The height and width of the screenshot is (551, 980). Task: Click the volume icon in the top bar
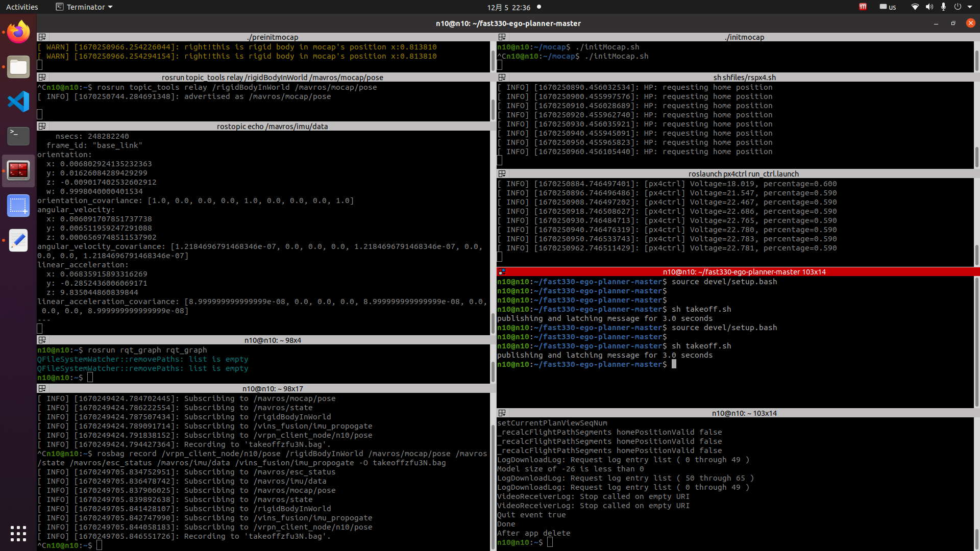click(x=929, y=7)
